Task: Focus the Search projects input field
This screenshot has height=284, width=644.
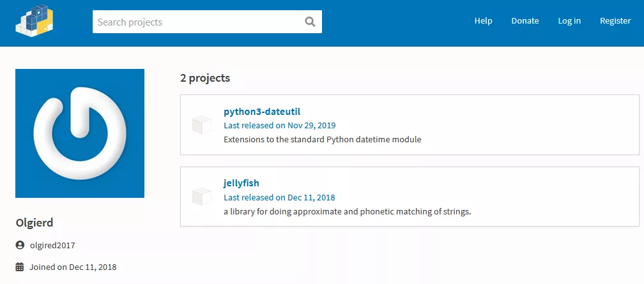Action: pyautogui.click(x=198, y=22)
